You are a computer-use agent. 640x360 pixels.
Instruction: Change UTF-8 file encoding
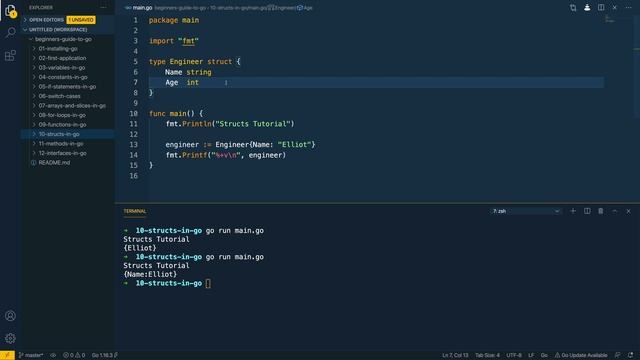click(514, 355)
